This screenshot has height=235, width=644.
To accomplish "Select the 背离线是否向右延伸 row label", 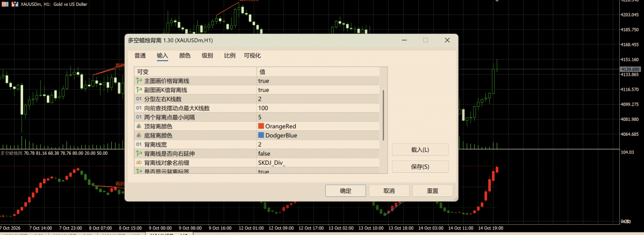I will coord(169,153).
